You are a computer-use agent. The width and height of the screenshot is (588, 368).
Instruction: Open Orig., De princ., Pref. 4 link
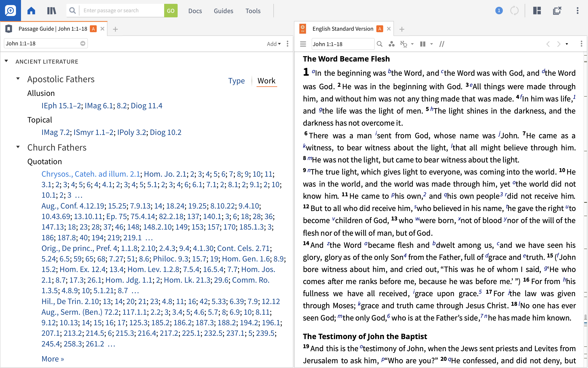pyautogui.click(x=79, y=248)
